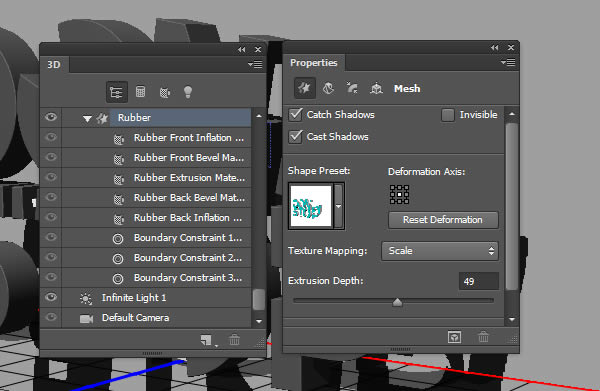Open Texture Mapping Scale dropdown

tap(440, 251)
